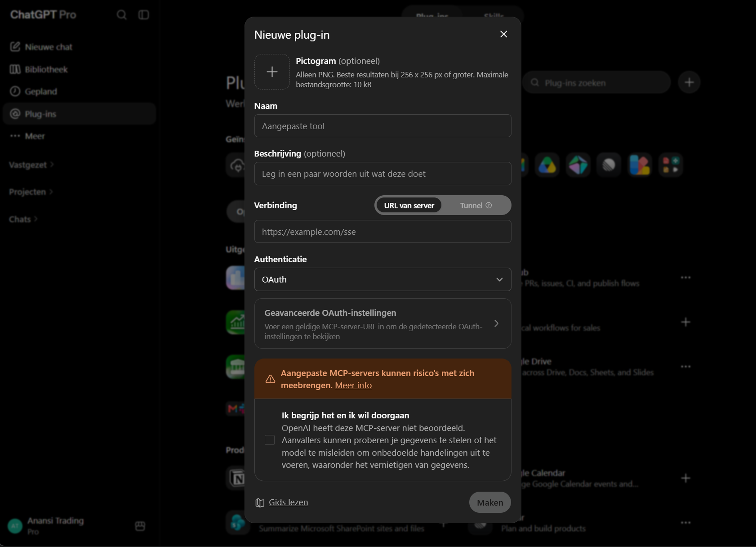Click the plus button next to plug-in search

point(689,82)
